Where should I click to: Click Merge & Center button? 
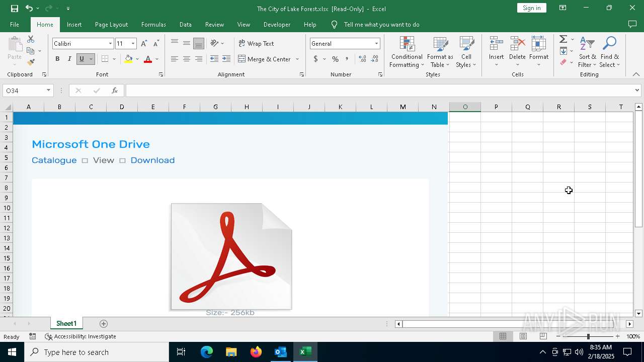tap(265, 59)
